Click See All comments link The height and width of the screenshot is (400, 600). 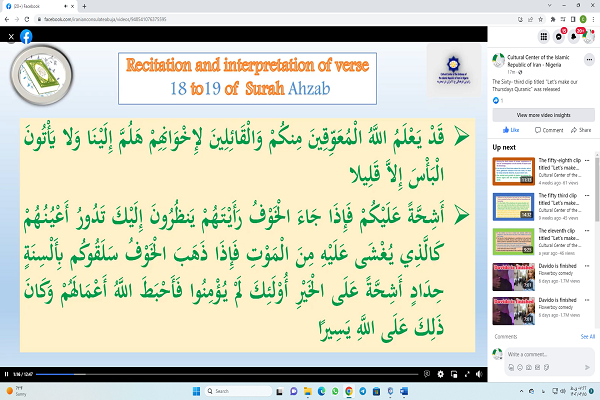pos(588,337)
